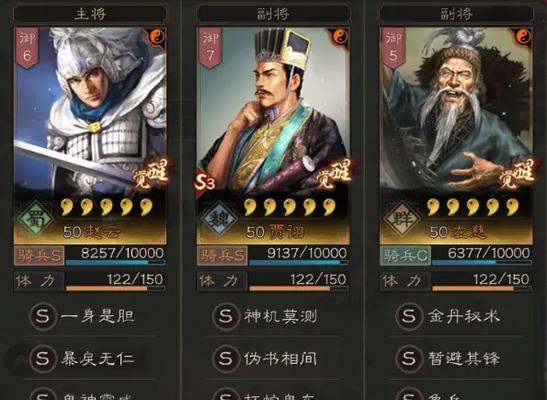Click the 御 5 cost banner on 左慈's card
Viewport: 547px width, 400px height.
(x=394, y=48)
